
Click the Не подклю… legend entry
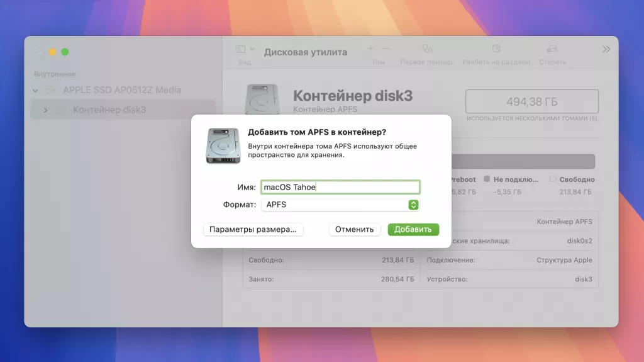coord(511,179)
